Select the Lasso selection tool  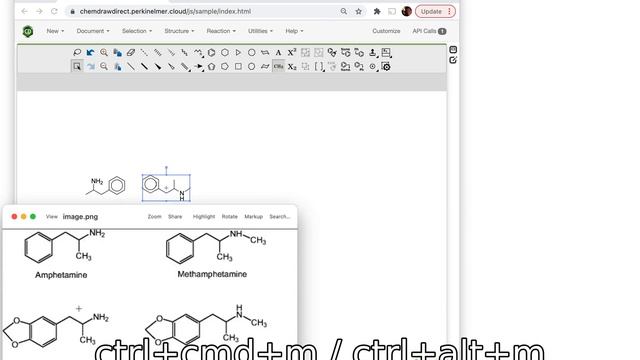tap(77, 52)
